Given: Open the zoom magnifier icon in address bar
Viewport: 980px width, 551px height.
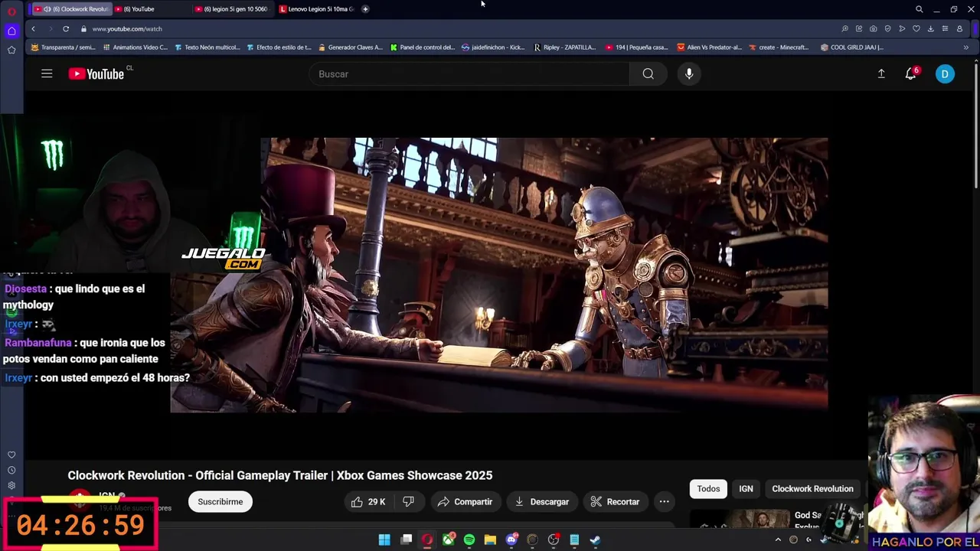Looking at the screenshot, I should tap(844, 28).
